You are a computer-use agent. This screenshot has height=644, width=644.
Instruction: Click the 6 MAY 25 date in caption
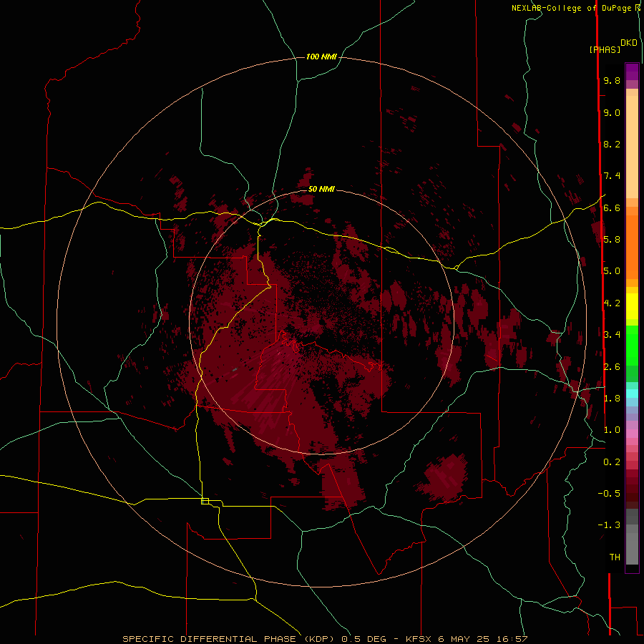pos(463,639)
